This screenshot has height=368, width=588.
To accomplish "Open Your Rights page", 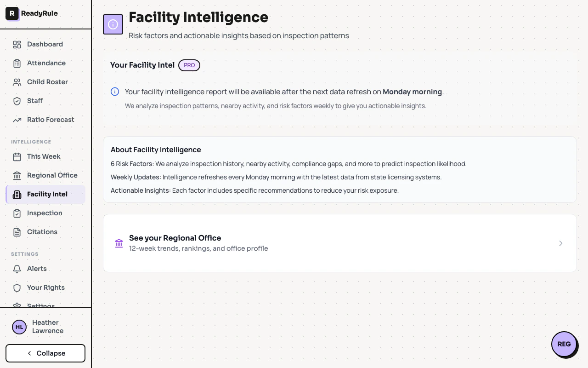I will point(45,287).
